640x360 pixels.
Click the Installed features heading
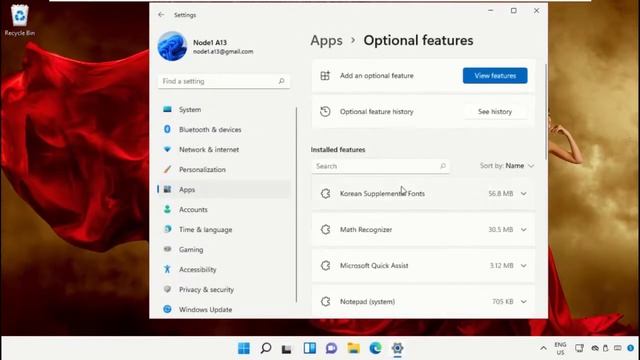[x=338, y=150]
